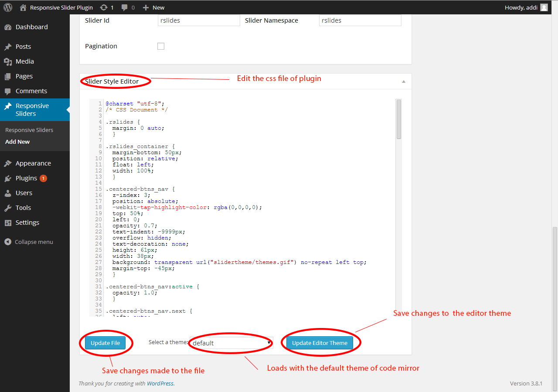This screenshot has height=392, width=558.
Task: Click the Update Editor Theme button
Action: pyautogui.click(x=320, y=343)
